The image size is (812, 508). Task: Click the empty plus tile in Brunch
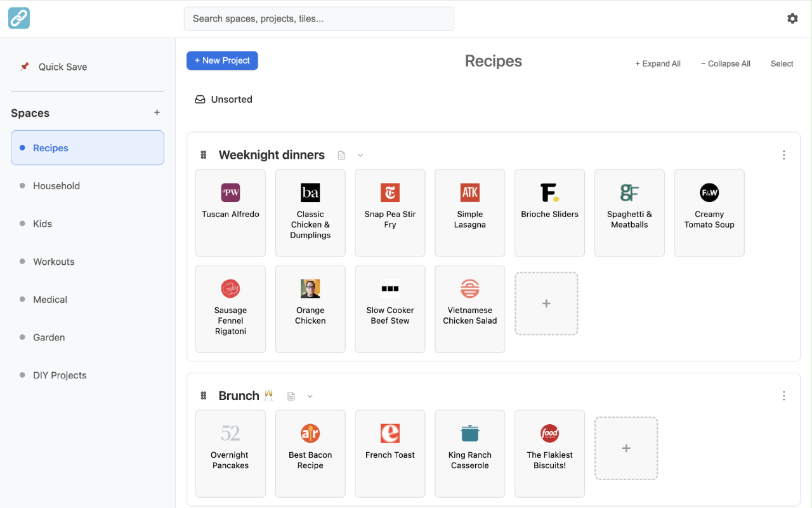pyautogui.click(x=626, y=448)
